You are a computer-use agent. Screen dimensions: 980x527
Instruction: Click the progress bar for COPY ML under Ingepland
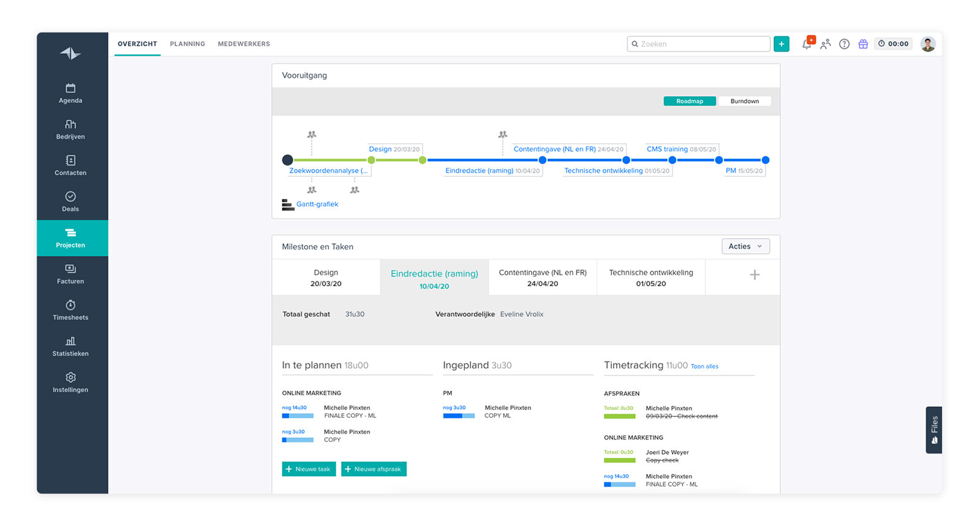click(459, 416)
